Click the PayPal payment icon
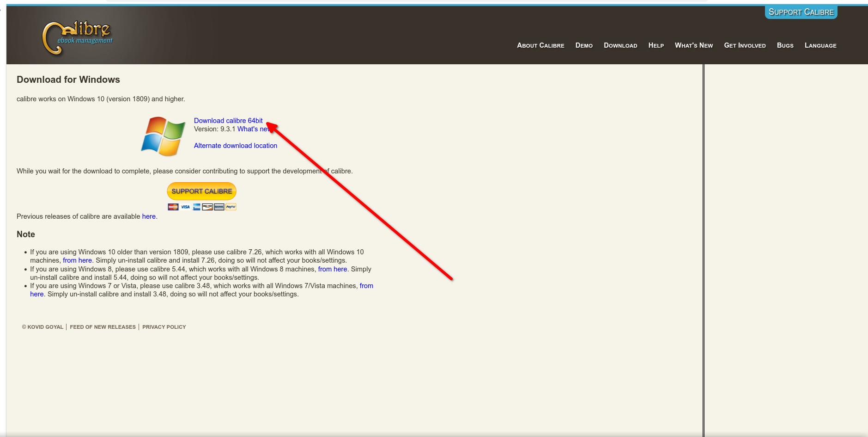 click(231, 207)
